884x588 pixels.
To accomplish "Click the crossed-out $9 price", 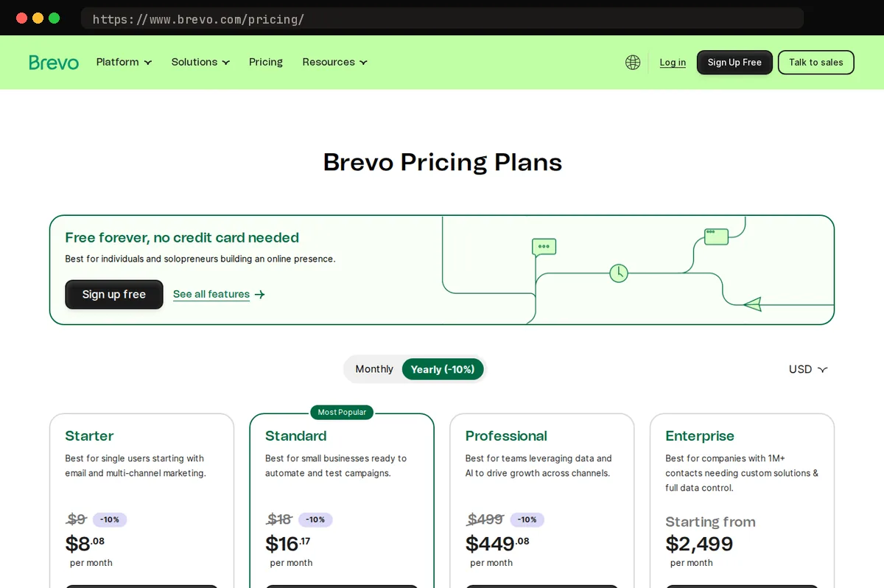I will [76, 519].
